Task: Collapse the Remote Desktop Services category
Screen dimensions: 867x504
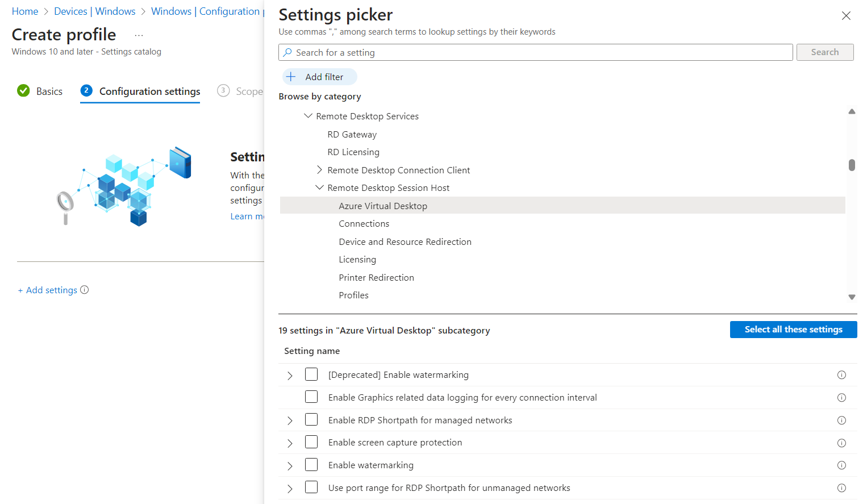Action: pyautogui.click(x=308, y=115)
